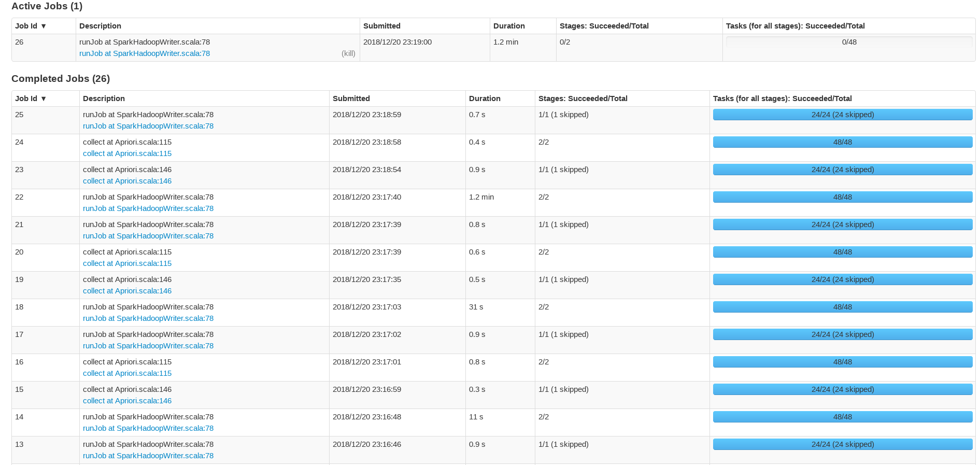The width and height of the screenshot is (980, 465).
Task: Click the task progress bar of job 22
Action: [843, 197]
